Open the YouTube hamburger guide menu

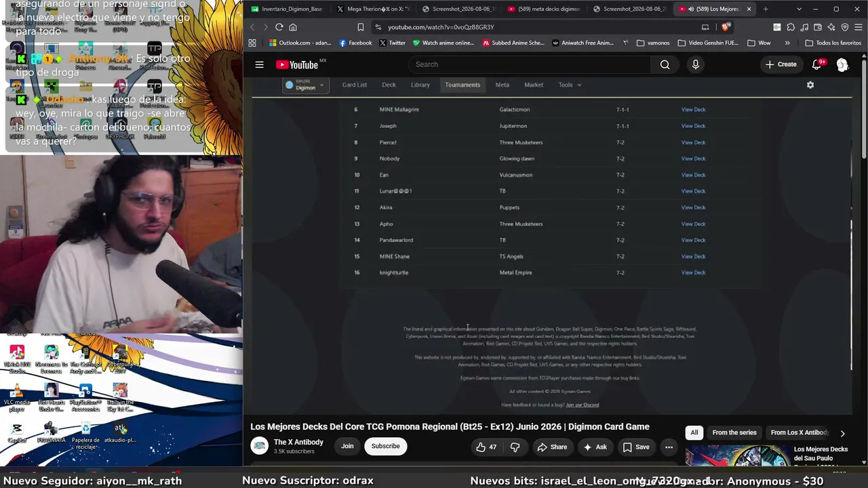pos(259,64)
